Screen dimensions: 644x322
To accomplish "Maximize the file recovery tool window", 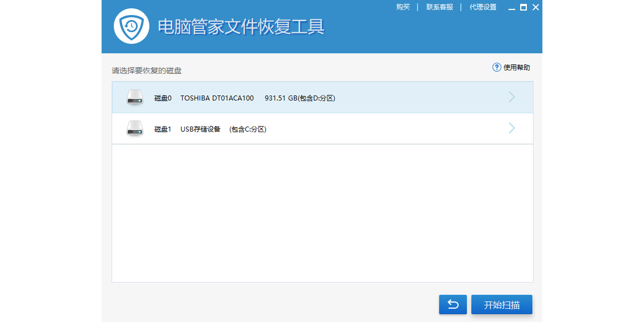I will [x=523, y=7].
